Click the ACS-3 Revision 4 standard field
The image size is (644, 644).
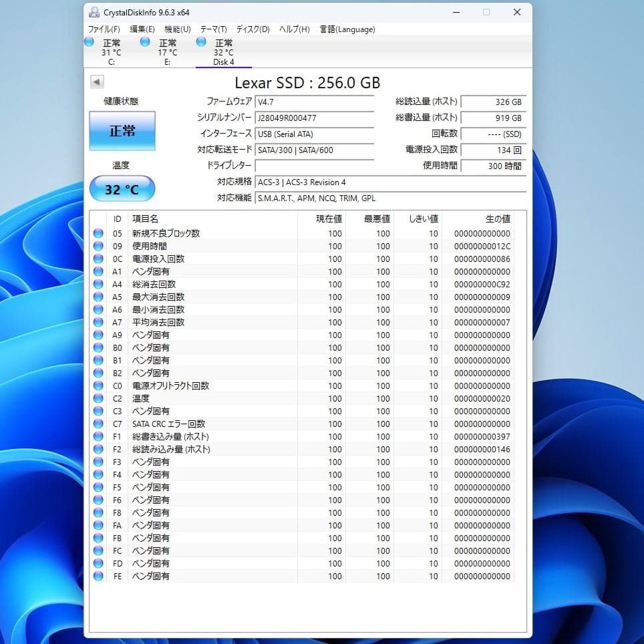tap(391, 182)
